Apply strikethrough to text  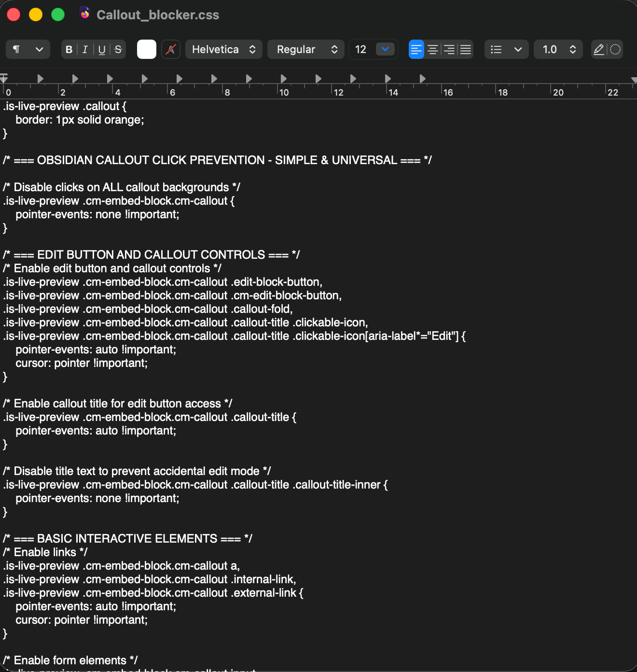coord(118,49)
